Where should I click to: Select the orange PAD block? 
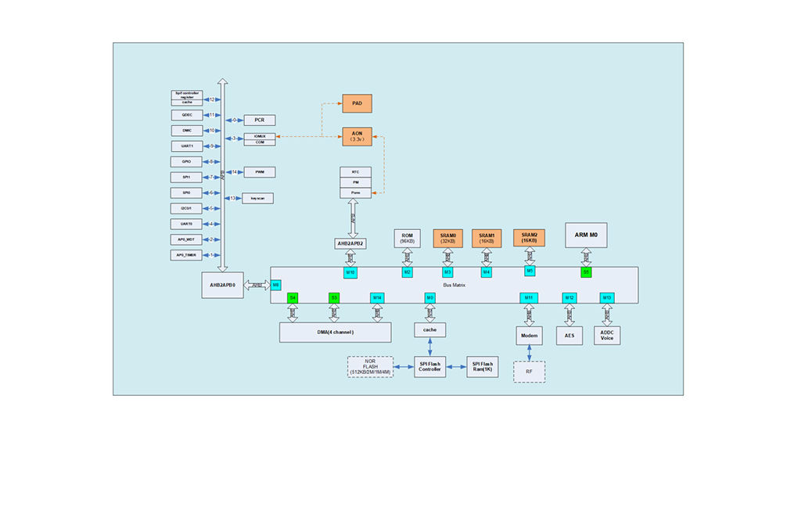357,103
